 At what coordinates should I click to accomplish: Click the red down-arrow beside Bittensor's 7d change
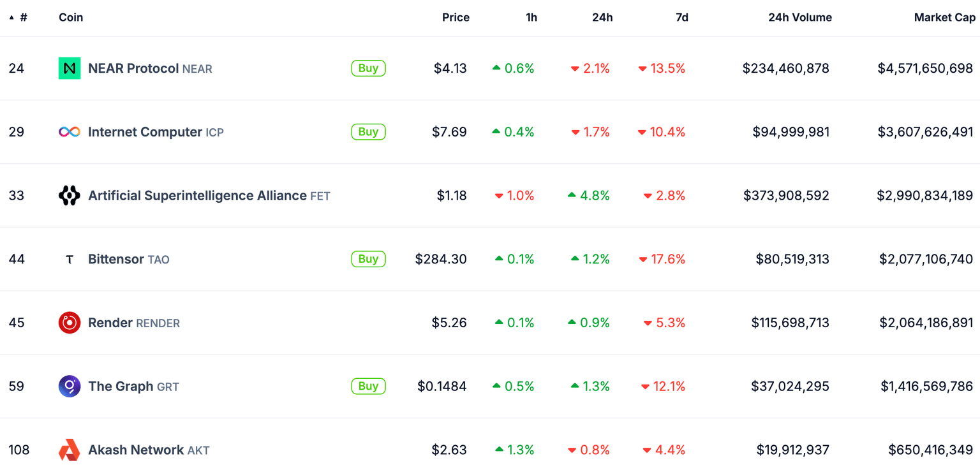click(x=642, y=259)
